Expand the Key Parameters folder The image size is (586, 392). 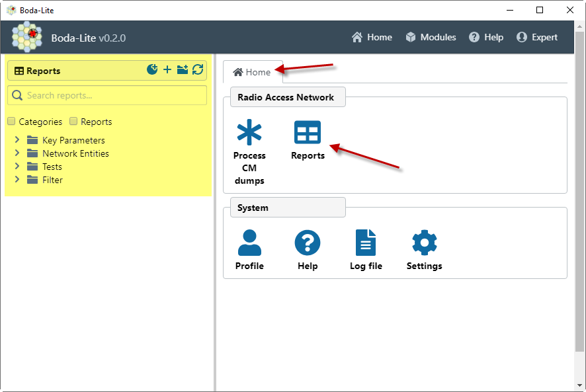pos(17,140)
